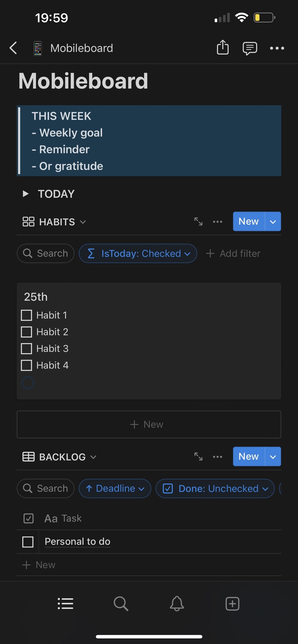Click the blue New button in BACKLOG
Viewport: 298px width, 644px height.
(249, 456)
